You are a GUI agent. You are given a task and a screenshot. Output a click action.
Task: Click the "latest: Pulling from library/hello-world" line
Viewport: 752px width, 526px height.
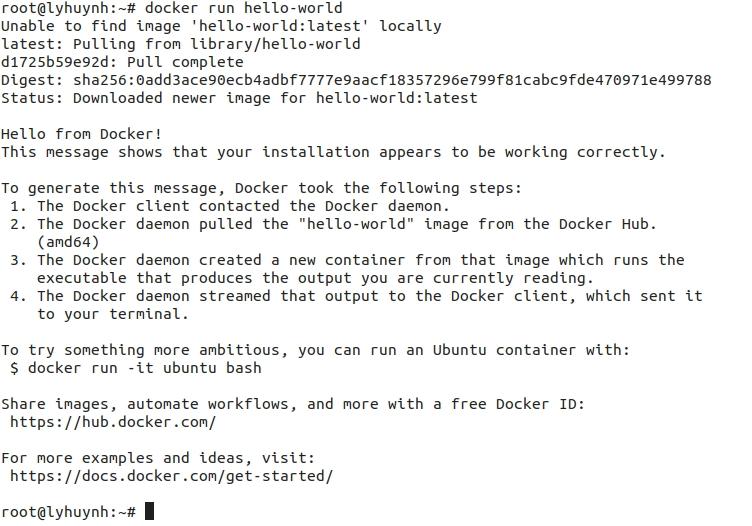[x=180, y=44]
